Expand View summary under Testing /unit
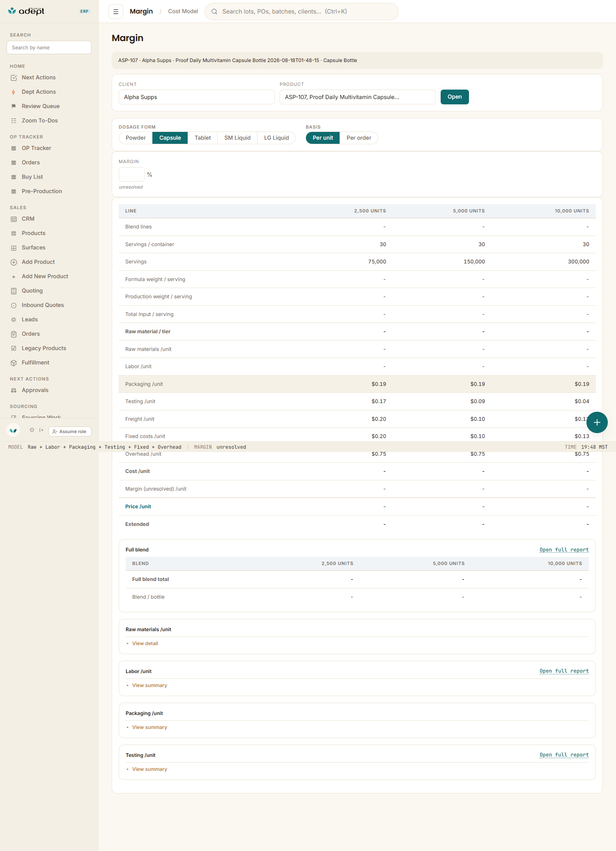The image size is (616, 851). click(x=149, y=769)
